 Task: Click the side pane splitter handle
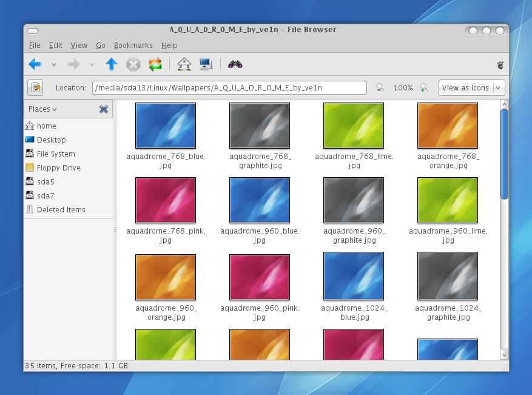tap(115, 230)
